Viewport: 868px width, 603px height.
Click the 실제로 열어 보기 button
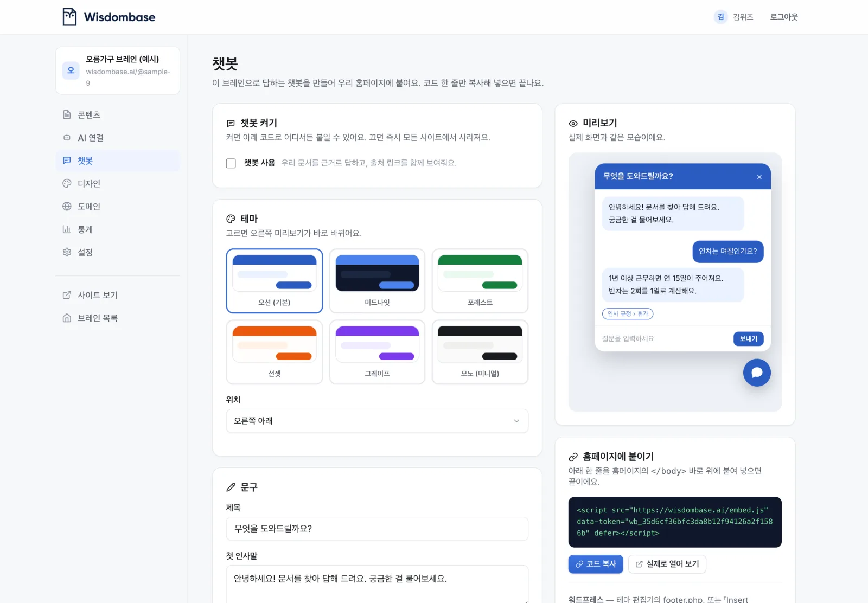(x=667, y=564)
